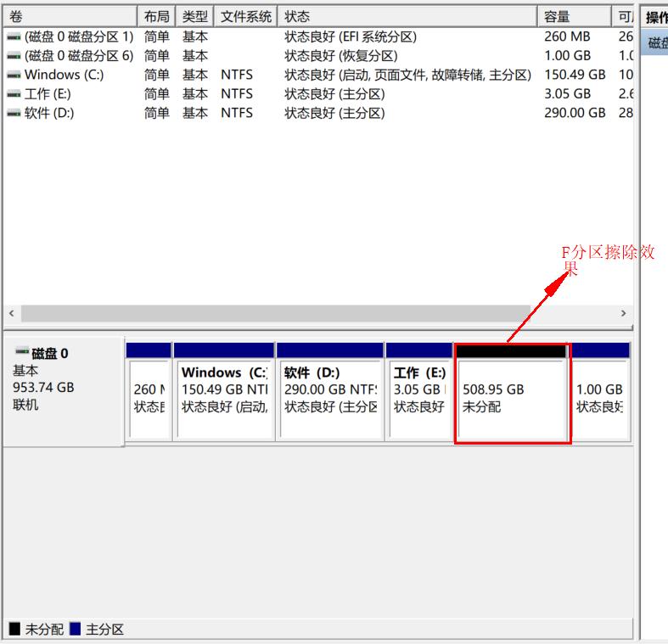This screenshot has width=668, height=644.
Task: Sort by 布局 column header
Action: [x=156, y=17]
